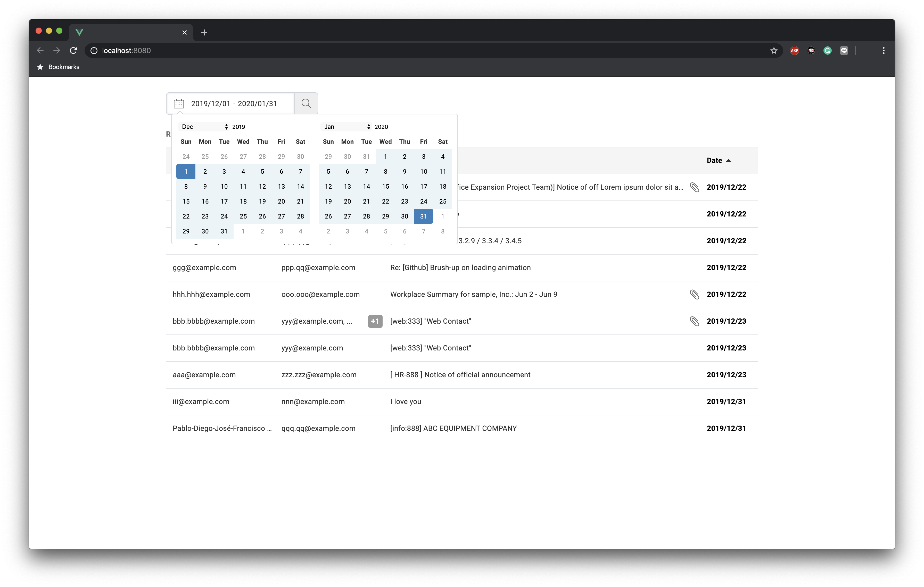Reload the page with refresh icon
924x587 pixels.
[73, 51]
